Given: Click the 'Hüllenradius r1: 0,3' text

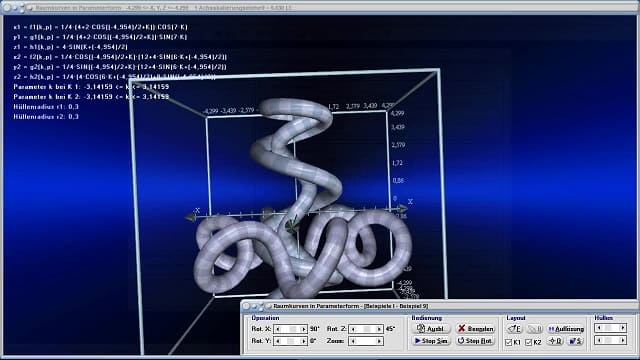Looking at the screenshot, I should pyautogui.click(x=46, y=107).
